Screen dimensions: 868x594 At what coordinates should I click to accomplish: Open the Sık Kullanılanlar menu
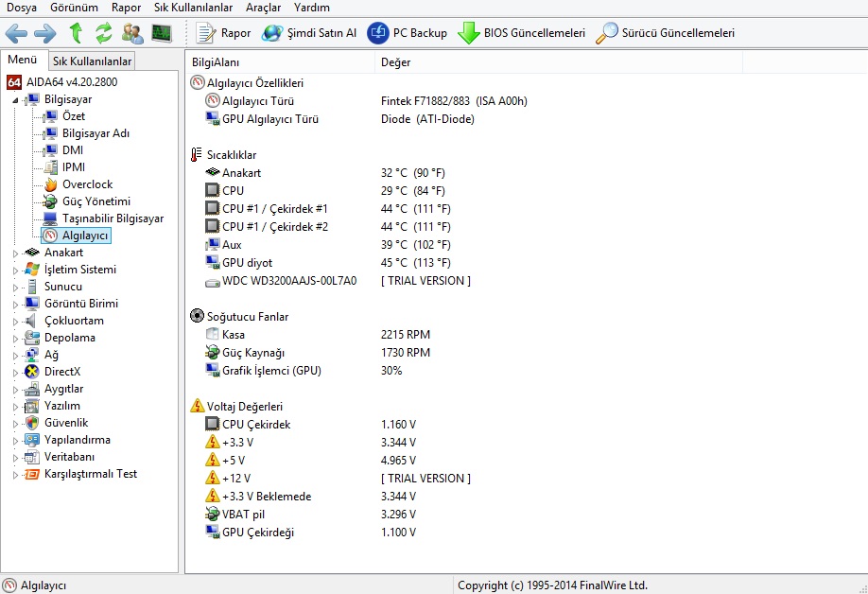(x=193, y=8)
